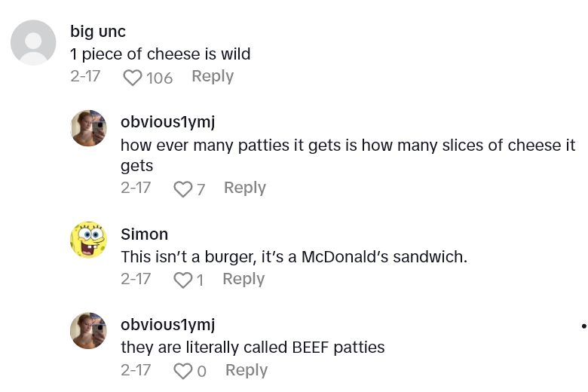
Task: Reply to obvious1ymj's cheese slices comment
Action: coord(245,188)
